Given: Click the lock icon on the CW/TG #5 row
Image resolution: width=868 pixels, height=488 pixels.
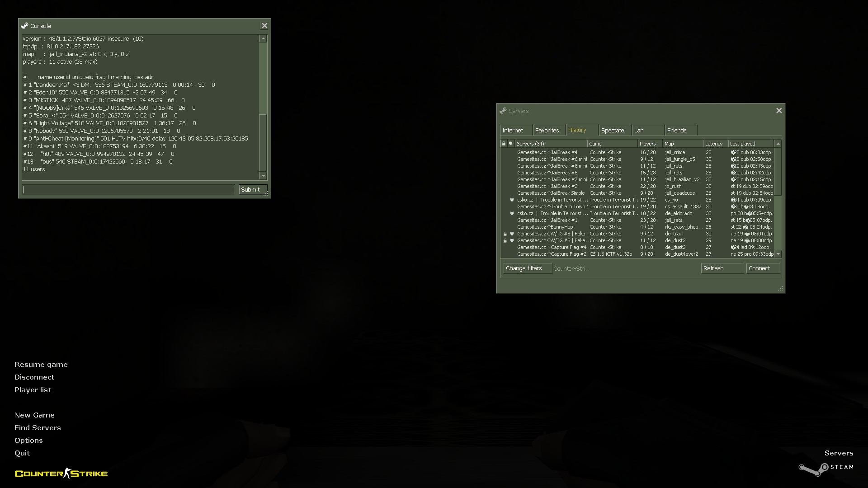Looking at the screenshot, I should 505,240.
